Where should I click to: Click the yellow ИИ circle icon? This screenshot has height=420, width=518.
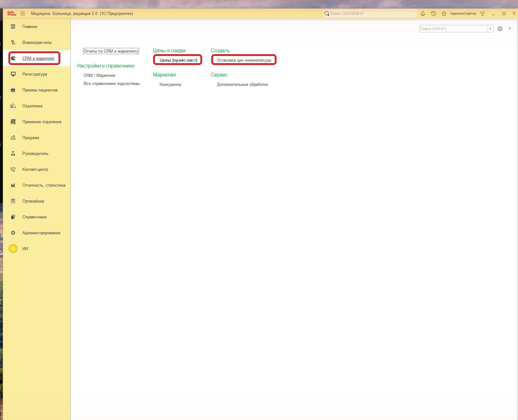(x=13, y=249)
